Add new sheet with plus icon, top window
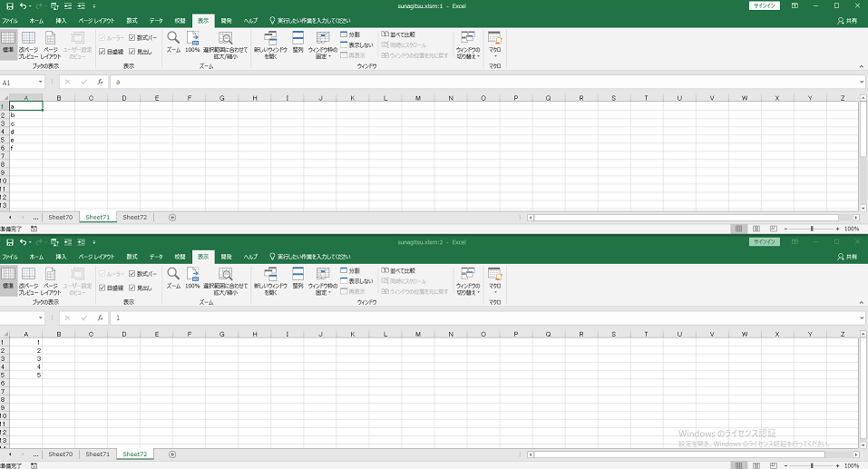Screen dimensions: 868x469 tap(172, 218)
